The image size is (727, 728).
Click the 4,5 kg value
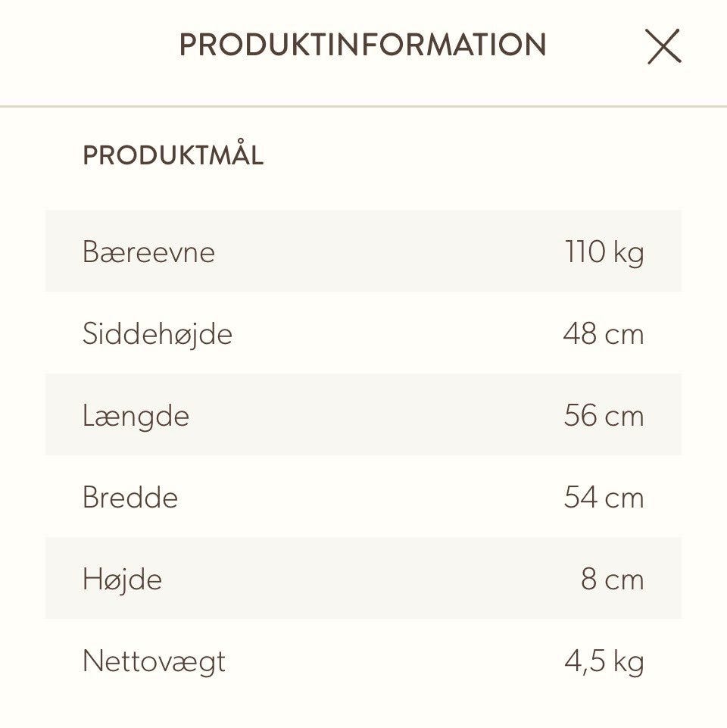(604, 661)
